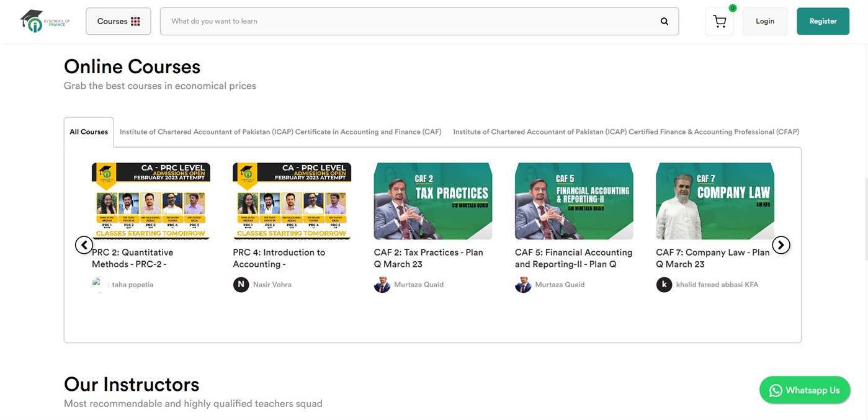868x420 pixels.
Task: Open CAF 2 Tax Practices thumbnail
Action: tap(432, 201)
